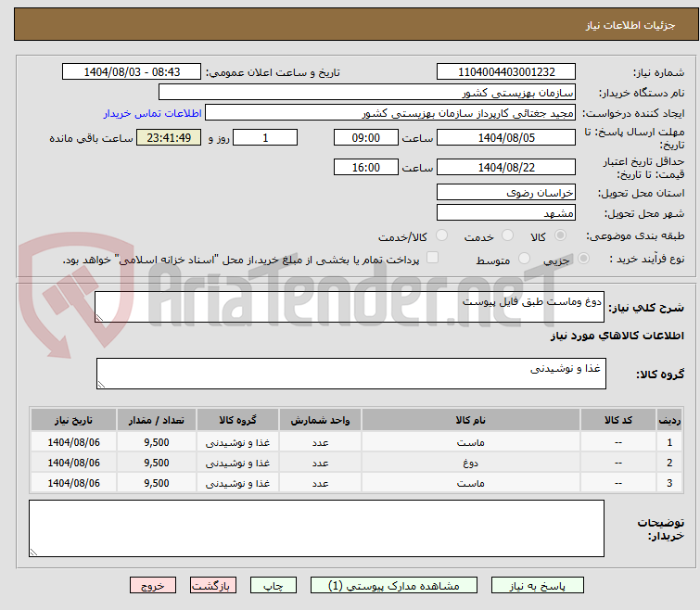The height and width of the screenshot is (610, 700).
Task: Click the 'خروج' exit button
Action: coord(153,586)
